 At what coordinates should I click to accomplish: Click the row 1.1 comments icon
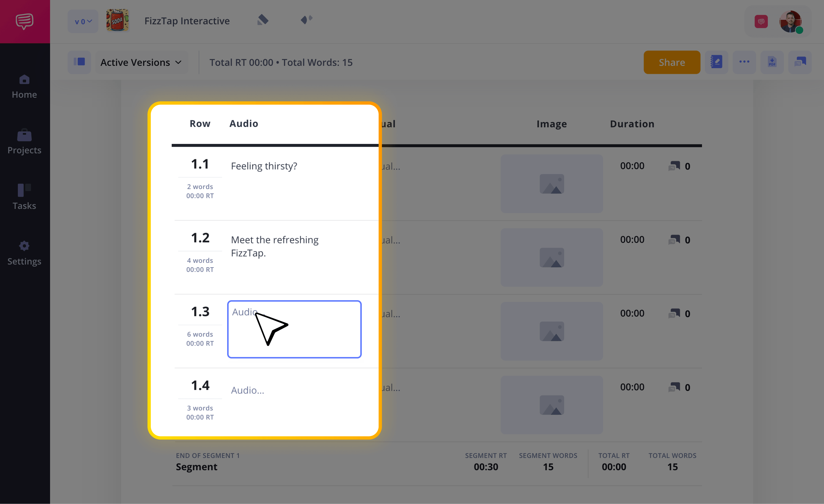coord(674,166)
